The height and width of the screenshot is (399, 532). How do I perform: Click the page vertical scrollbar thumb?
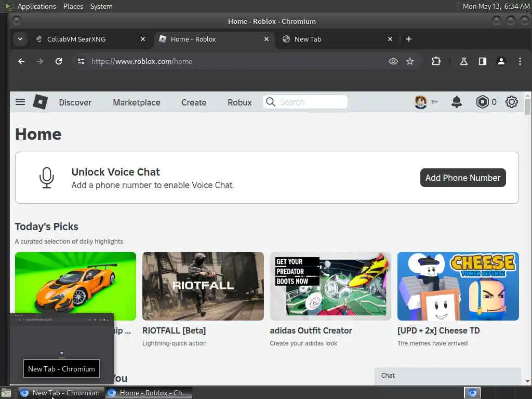pyautogui.click(x=528, y=107)
